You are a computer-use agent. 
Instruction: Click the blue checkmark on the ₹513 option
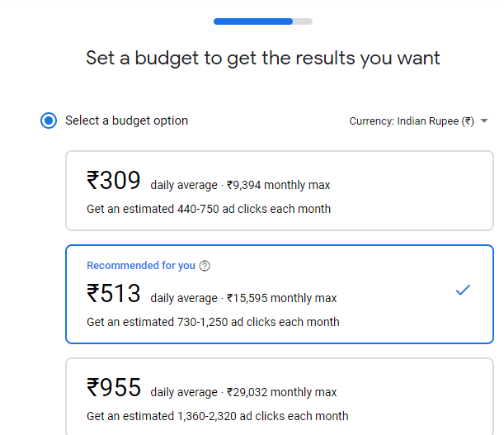click(x=463, y=290)
